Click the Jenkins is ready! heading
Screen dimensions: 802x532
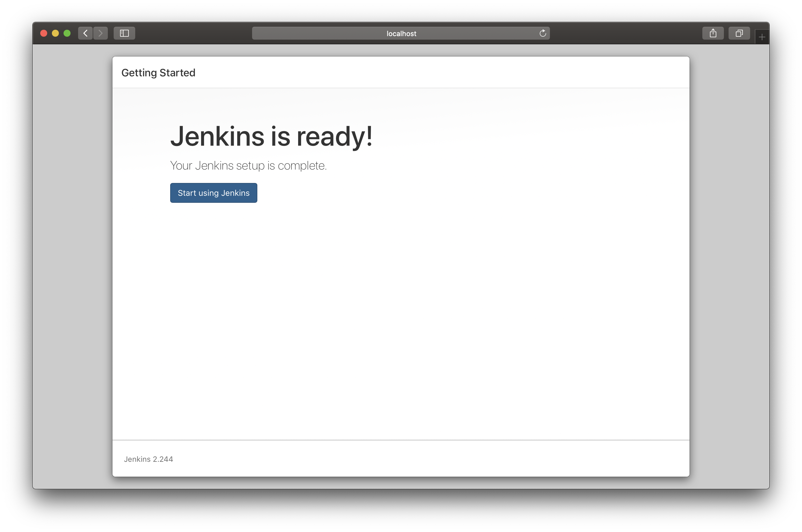click(x=271, y=136)
